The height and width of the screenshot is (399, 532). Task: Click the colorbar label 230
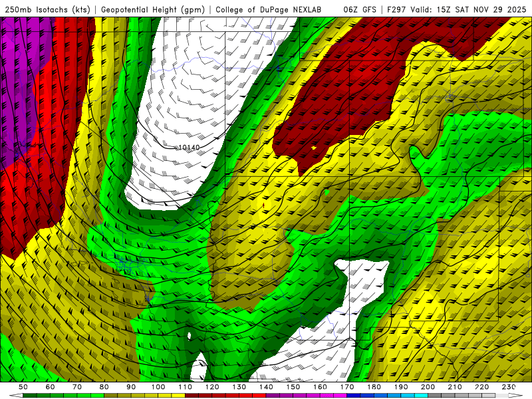(509, 387)
